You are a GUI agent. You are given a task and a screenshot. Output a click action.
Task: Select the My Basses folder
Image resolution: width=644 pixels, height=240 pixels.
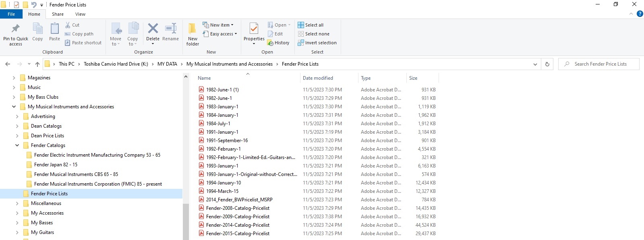[x=42, y=223]
